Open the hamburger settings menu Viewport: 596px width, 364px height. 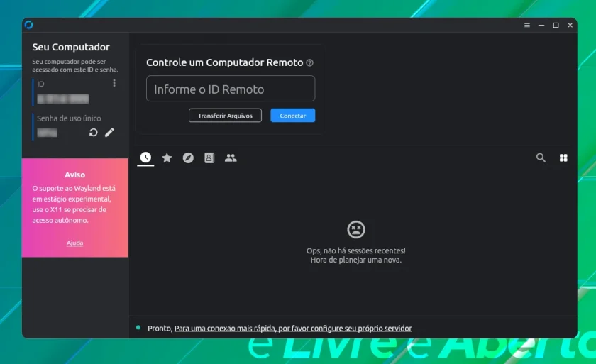526,25
